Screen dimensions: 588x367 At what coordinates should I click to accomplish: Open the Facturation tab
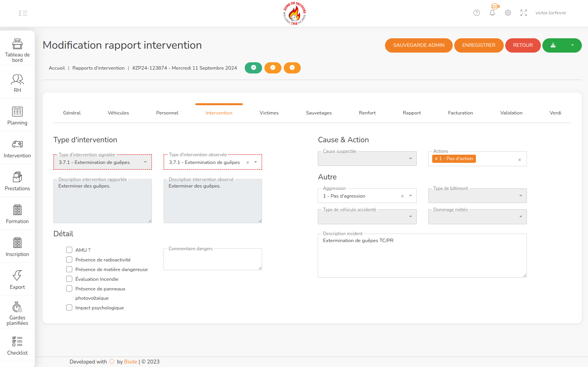tap(460, 113)
